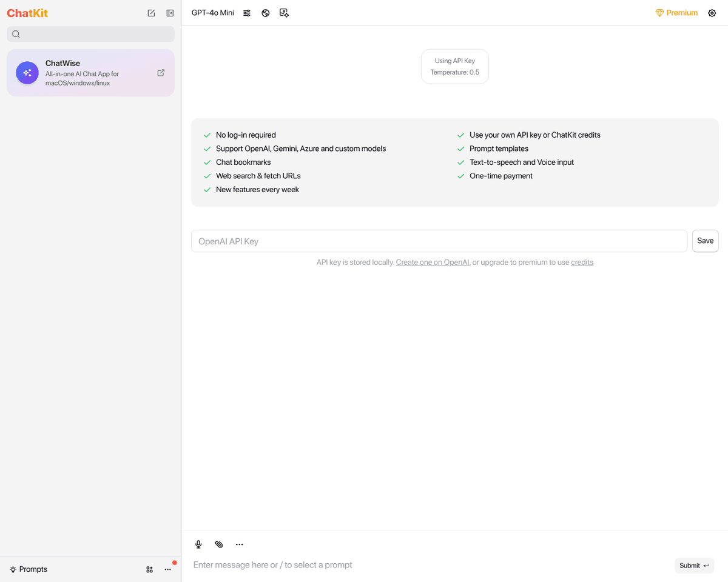Click the ChatWise external link icon

[161, 73]
